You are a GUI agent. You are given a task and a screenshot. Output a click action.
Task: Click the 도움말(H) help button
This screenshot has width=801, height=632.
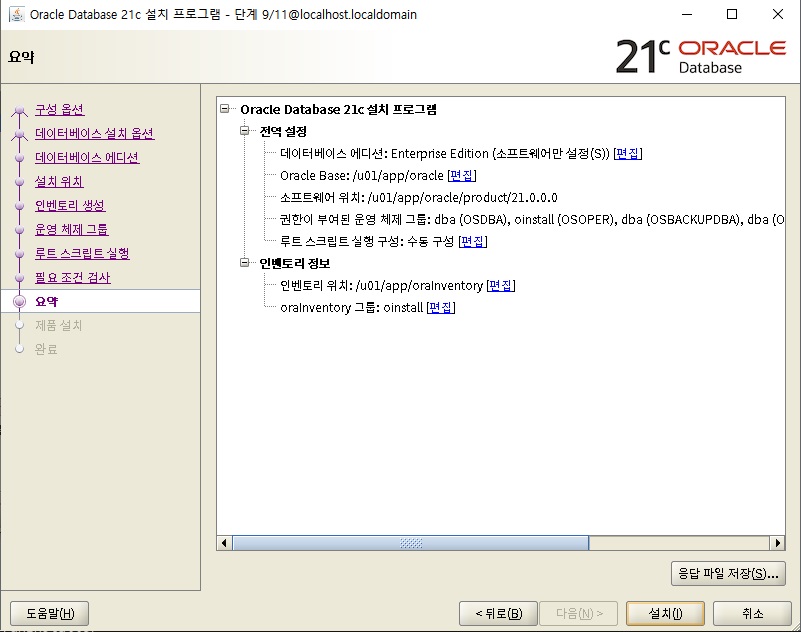pyautogui.click(x=50, y=613)
